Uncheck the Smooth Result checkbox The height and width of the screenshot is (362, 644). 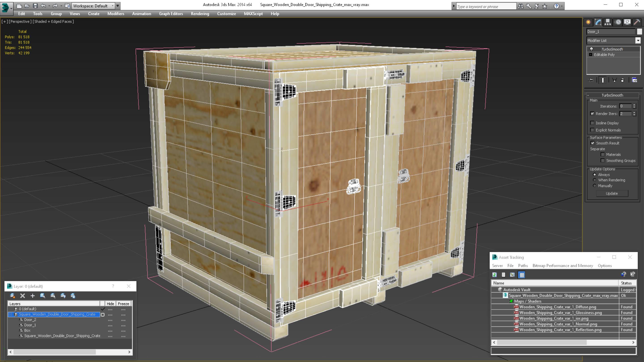(x=592, y=143)
